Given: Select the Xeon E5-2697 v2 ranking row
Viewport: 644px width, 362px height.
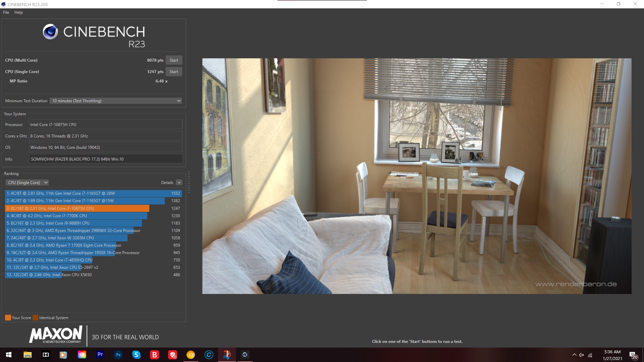Looking at the screenshot, I should 93,267.
